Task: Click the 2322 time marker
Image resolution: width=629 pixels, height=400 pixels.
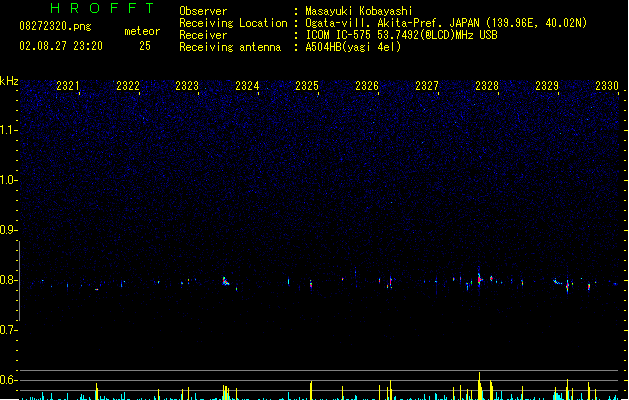Action: click(x=128, y=86)
